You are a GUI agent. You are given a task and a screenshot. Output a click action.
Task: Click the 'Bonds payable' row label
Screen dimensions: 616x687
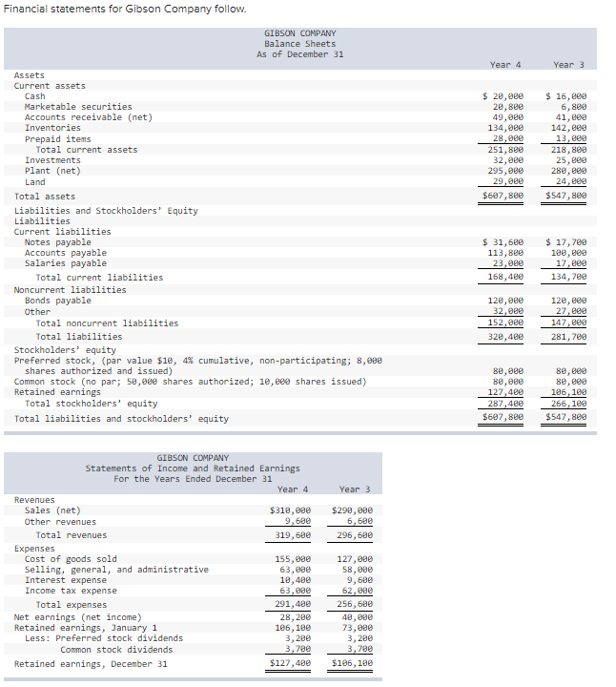(58, 301)
